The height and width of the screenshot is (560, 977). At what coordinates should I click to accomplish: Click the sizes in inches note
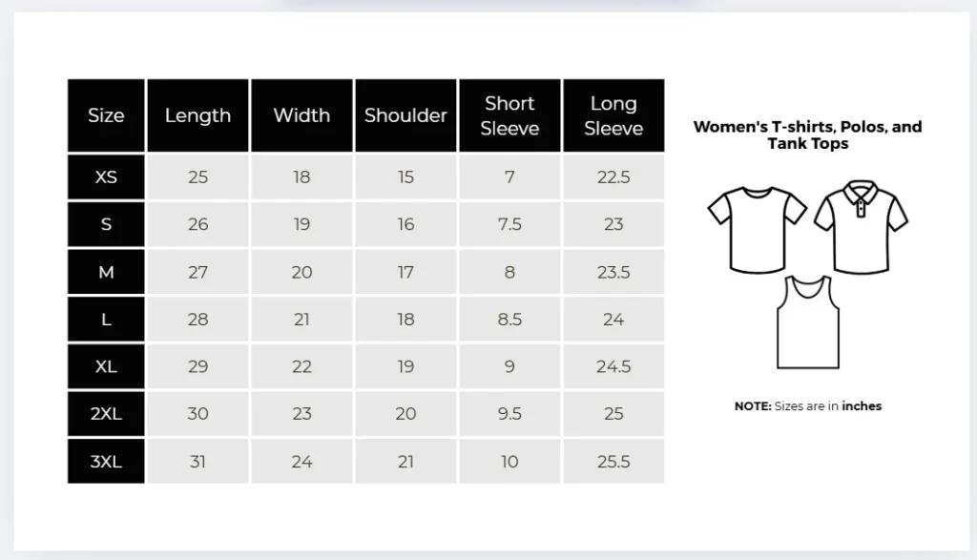click(807, 406)
